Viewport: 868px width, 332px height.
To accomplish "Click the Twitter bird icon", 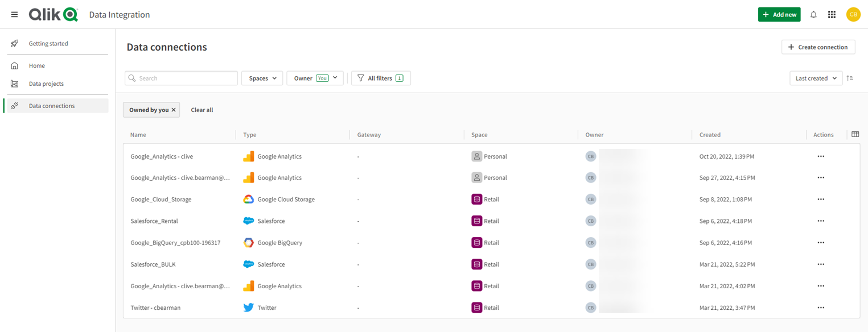I will (248, 308).
